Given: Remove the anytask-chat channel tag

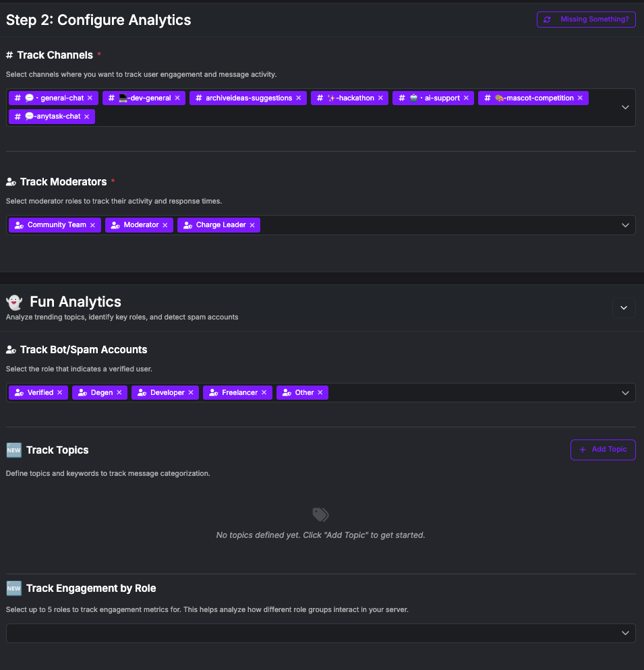Looking at the screenshot, I should coord(87,117).
